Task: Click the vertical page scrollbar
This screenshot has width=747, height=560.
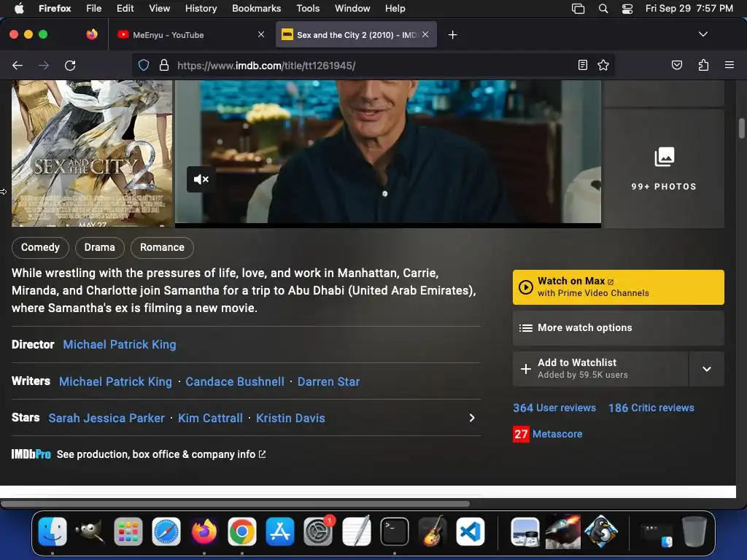Action: [x=741, y=128]
